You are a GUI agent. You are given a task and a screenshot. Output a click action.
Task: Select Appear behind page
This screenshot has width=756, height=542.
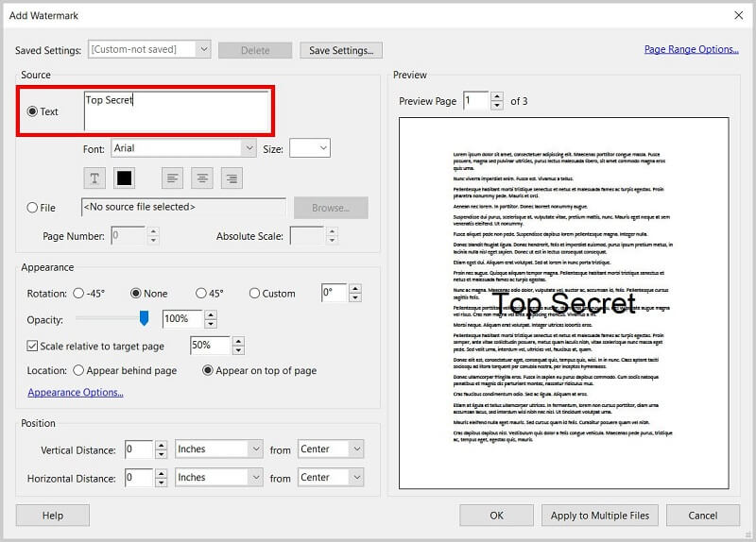78,370
